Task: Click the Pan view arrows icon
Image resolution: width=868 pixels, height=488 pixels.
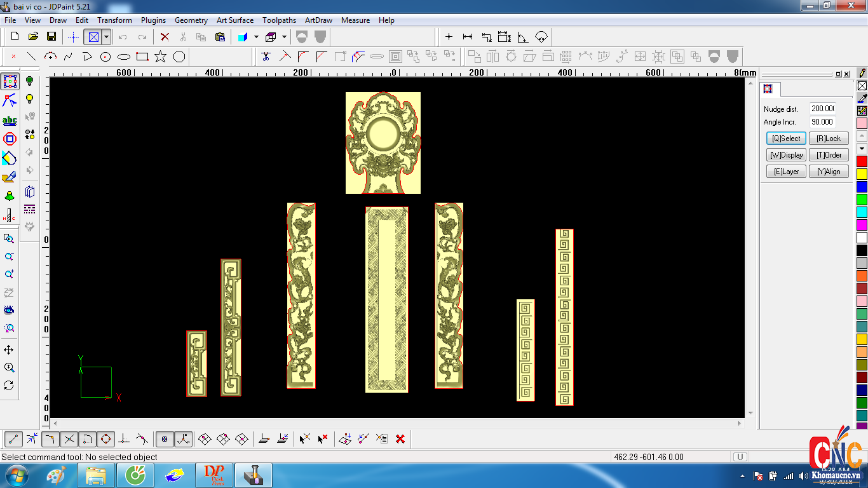Action: pyautogui.click(x=9, y=350)
